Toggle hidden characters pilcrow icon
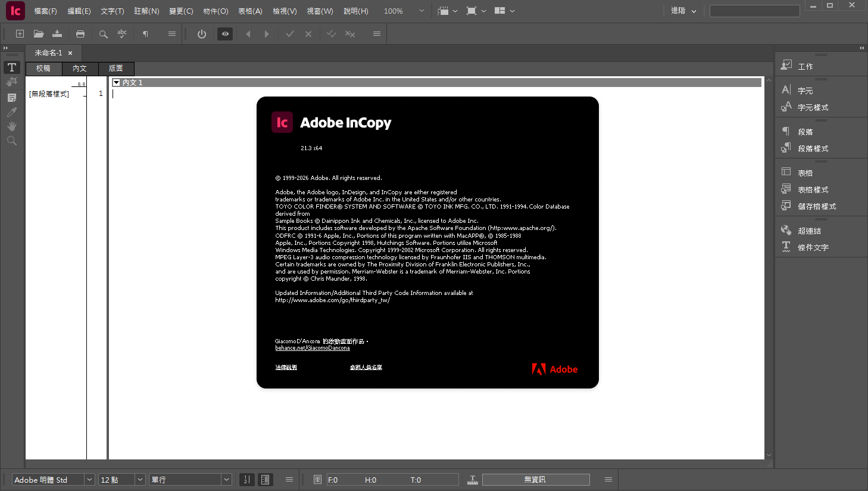The image size is (868, 491). coord(145,34)
